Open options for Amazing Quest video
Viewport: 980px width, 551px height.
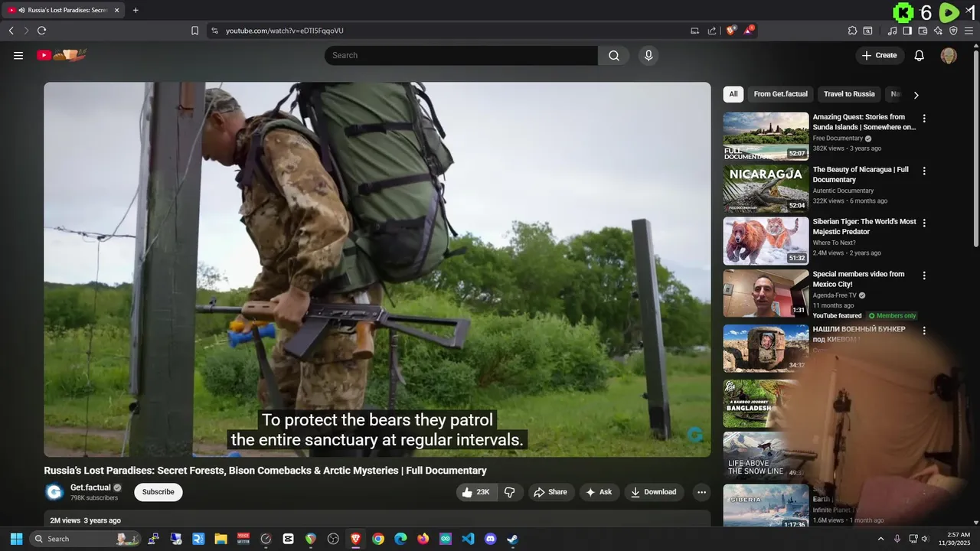[924, 119]
